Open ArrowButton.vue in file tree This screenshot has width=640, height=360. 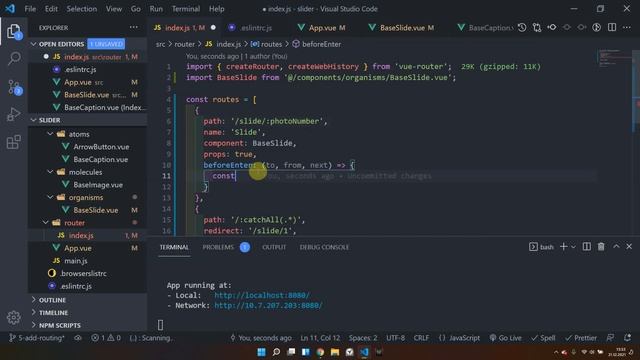pyautogui.click(x=101, y=147)
